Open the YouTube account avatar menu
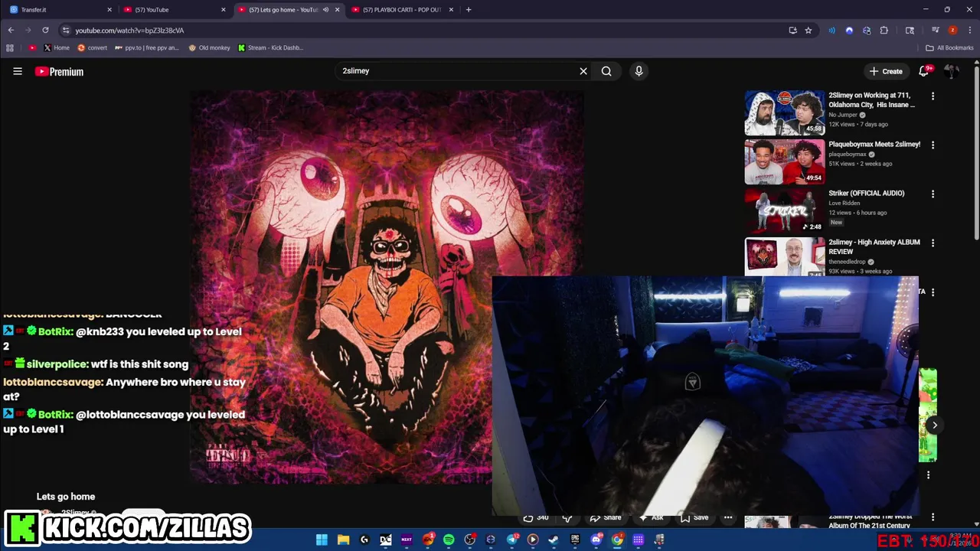Viewport: 980px width, 551px height. click(952, 71)
